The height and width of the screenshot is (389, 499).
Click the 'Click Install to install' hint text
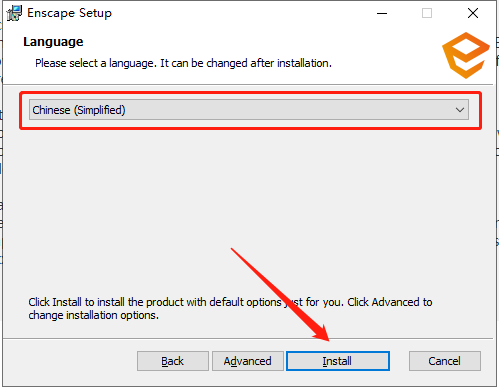pyautogui.click(x=230, y=308)
